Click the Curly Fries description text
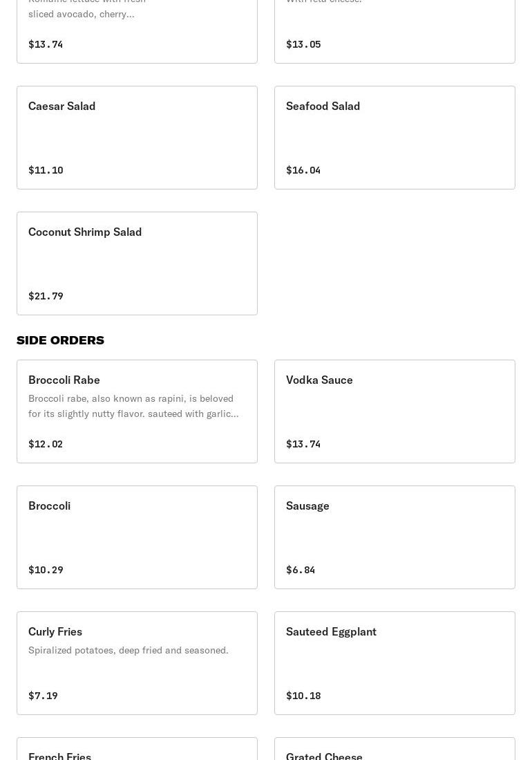 coord(129,650)
